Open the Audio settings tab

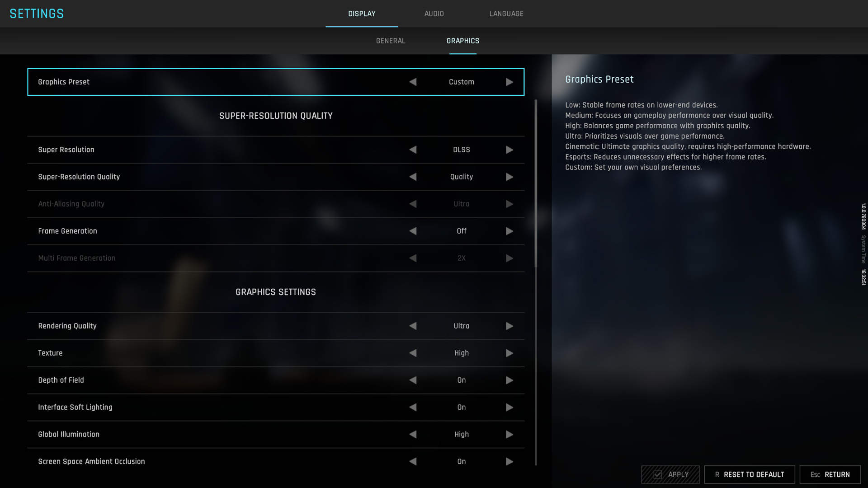[434, 14]
